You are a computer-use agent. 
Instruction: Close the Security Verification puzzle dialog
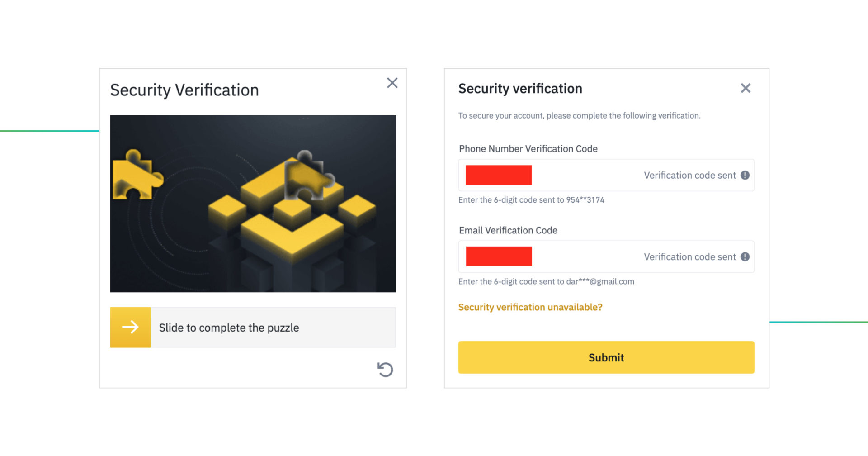(x=392, y=83)
